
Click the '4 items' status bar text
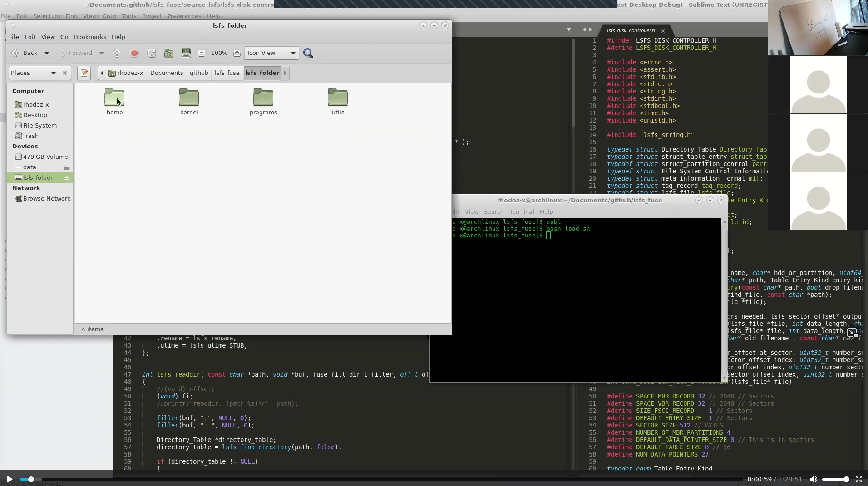tap(93, 329)
